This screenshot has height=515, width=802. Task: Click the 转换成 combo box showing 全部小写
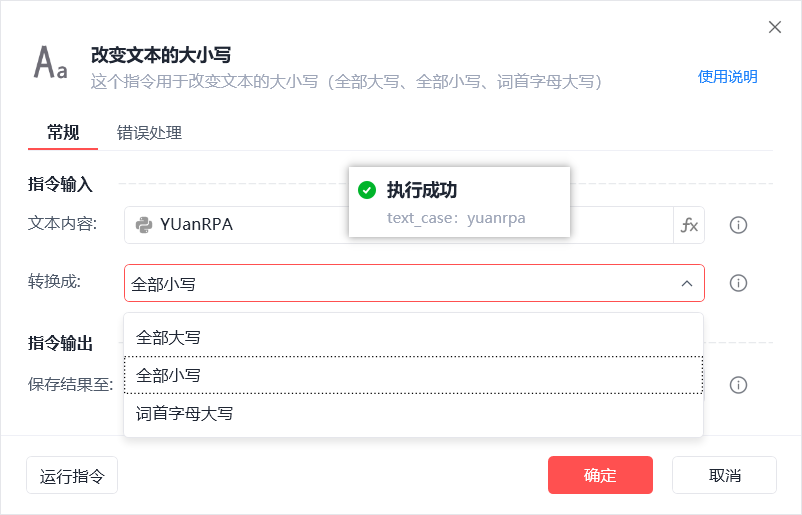coord(414,283)
